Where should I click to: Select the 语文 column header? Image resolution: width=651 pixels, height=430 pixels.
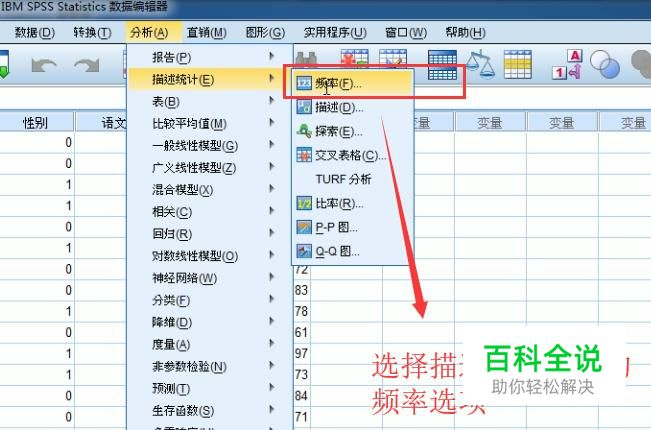(x=101, y=122)
